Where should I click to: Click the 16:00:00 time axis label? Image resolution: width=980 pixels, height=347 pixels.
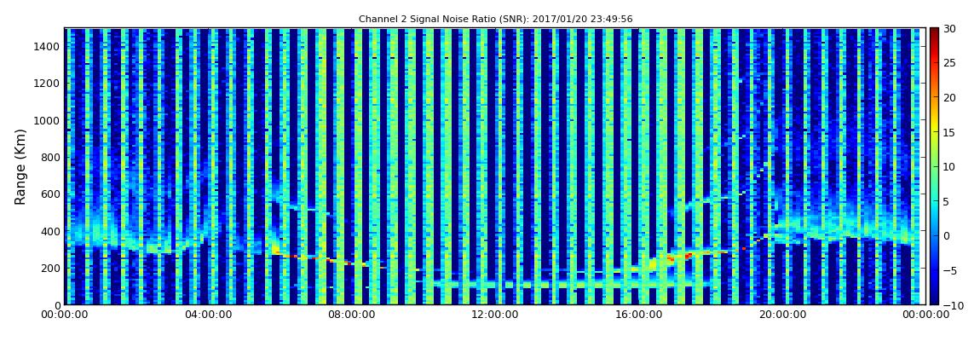(x=637, y=315)
